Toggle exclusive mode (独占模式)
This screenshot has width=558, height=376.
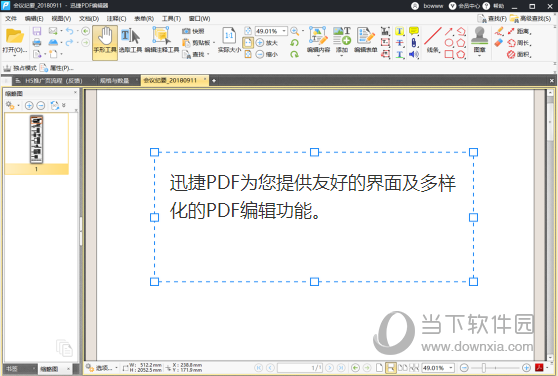coord(20,68)
